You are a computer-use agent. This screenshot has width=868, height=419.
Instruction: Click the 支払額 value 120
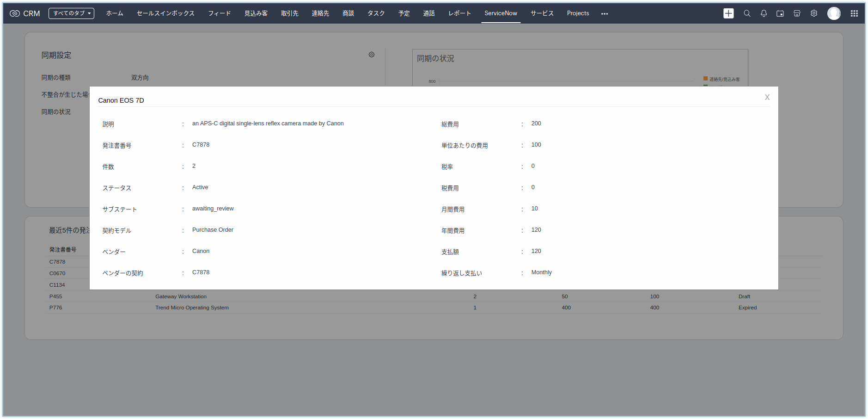click(x=536, y=251)
